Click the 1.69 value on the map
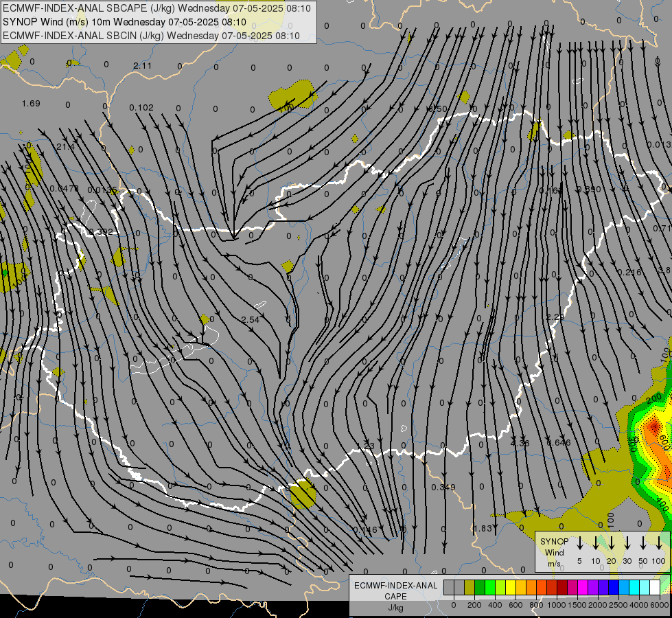This screenshot has width=672, height=618. click(31, 104)
